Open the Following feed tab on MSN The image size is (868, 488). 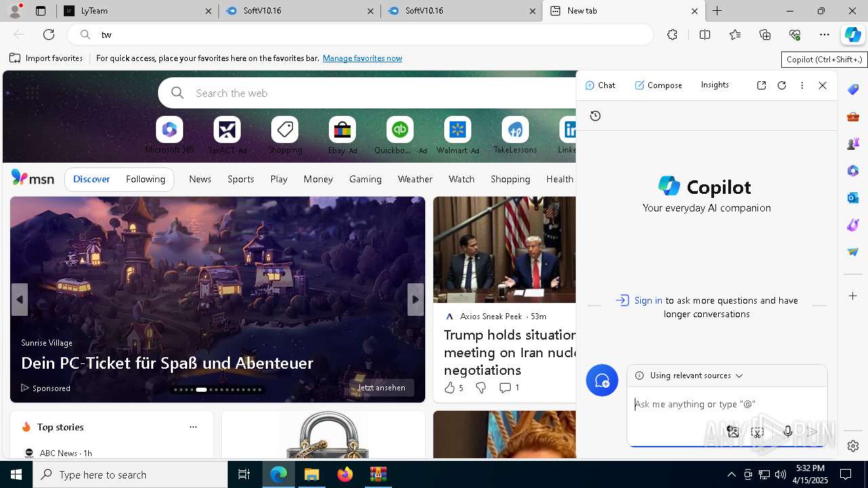(145, 179)
